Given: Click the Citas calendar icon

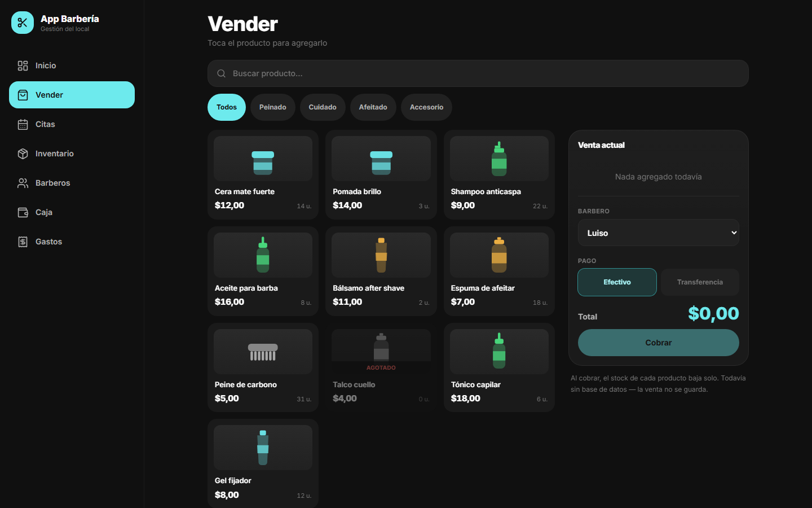Looking at the screenshot, I should tap(23, 124).
